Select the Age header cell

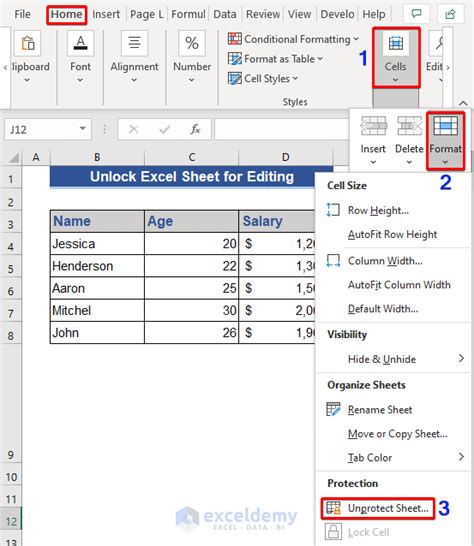(192, 221)
